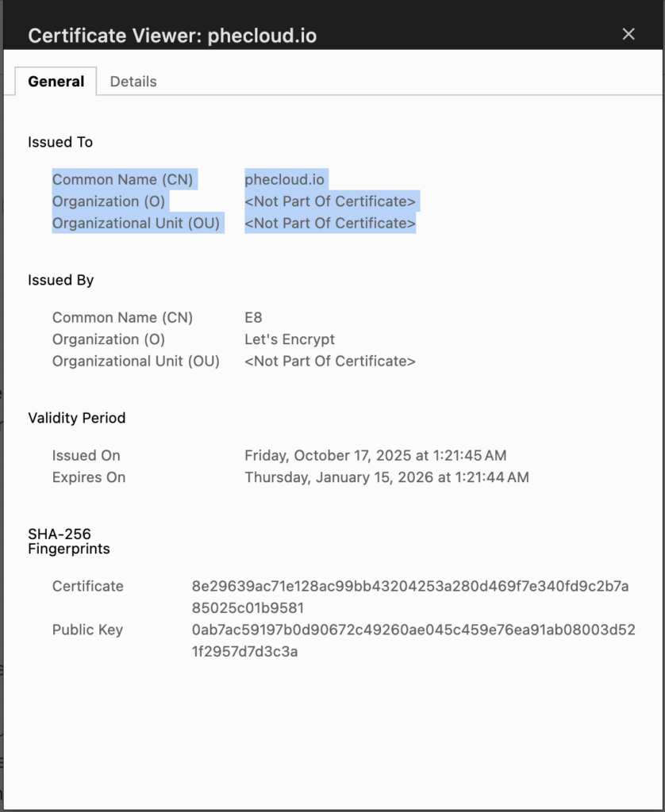
Task: Click the SHA-256 Fingerprints heading
Action: coord(69,542)
